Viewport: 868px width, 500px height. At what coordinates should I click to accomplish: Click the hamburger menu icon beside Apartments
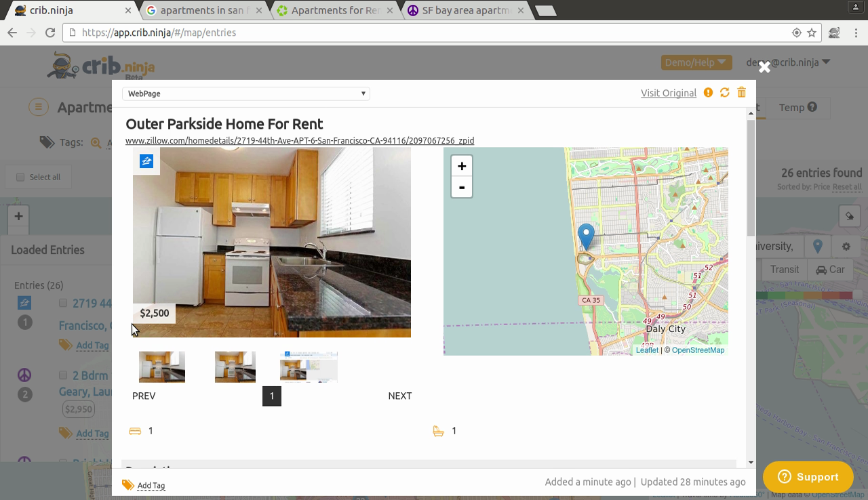click(39, 107)
